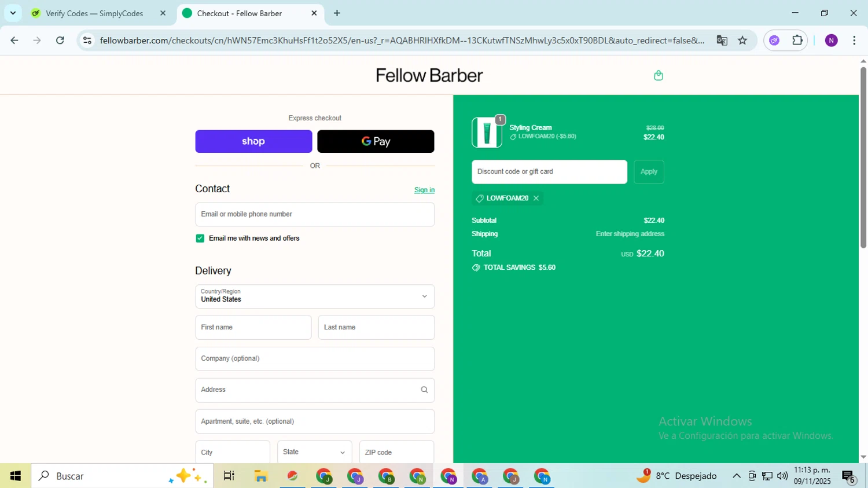This screenshot has height=488, width=868.
Task: Click the Fellow Barber logo
Action: tap(429, 75)
